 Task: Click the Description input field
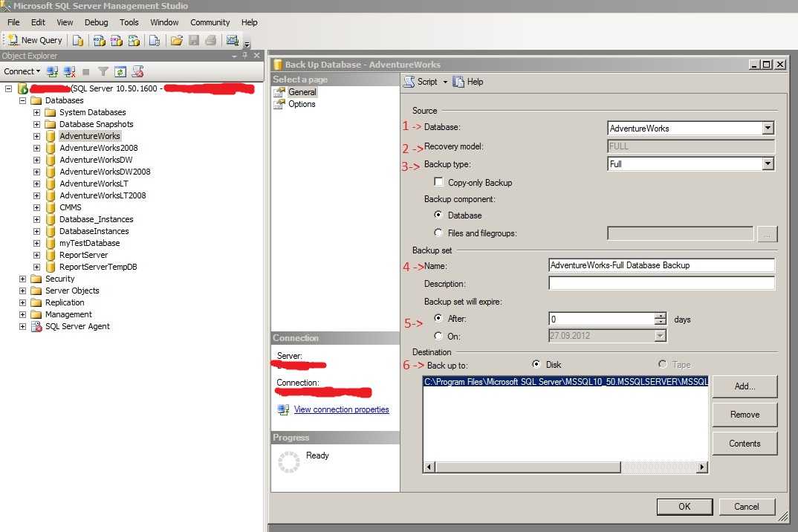click(661, 283)
